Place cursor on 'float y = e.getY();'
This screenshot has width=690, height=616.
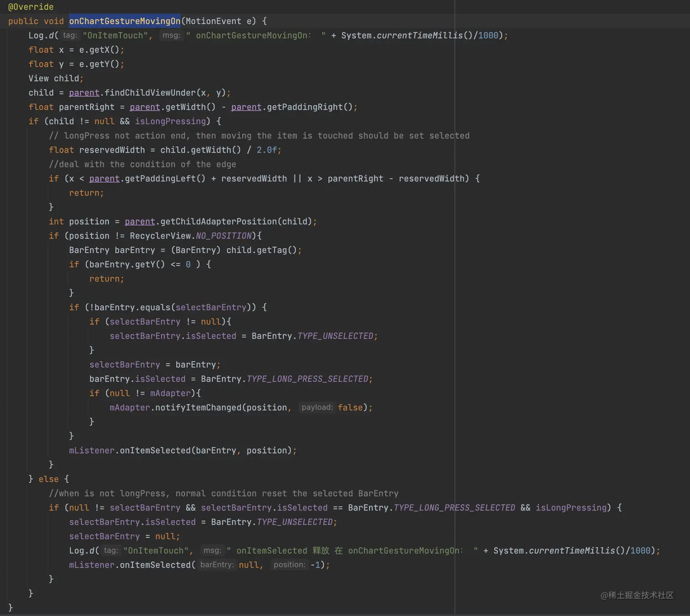coord(76,64)
